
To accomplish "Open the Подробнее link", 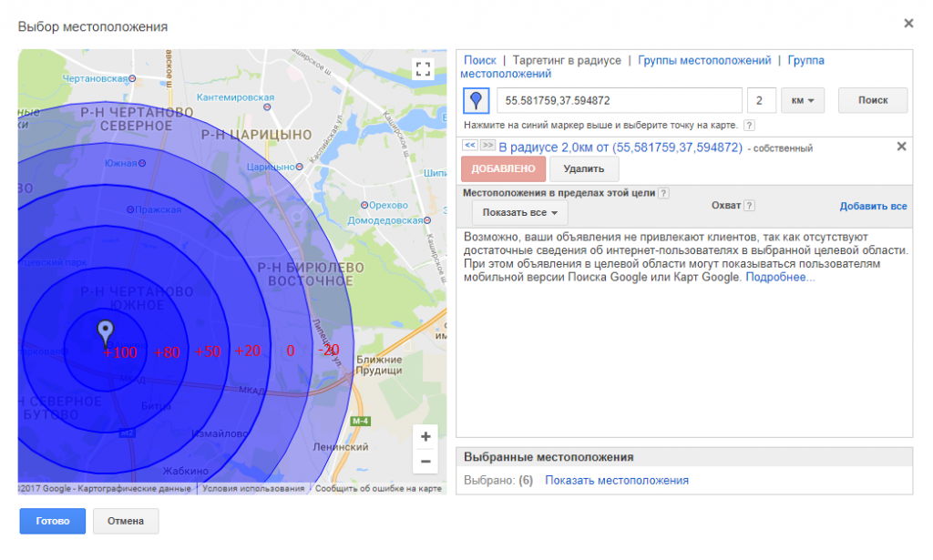I will [780, 277].
